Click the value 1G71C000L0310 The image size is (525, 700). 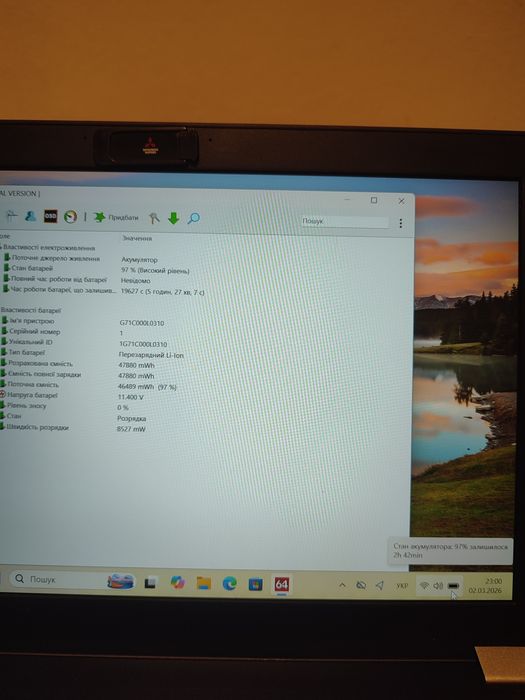pos(143,344)
